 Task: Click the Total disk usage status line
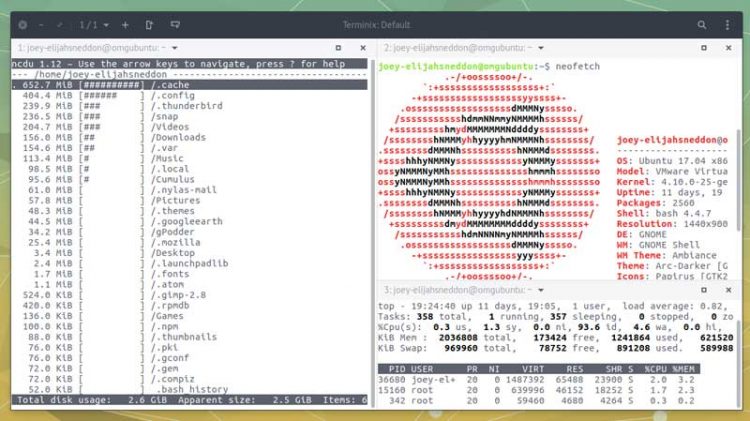[190, 400]
